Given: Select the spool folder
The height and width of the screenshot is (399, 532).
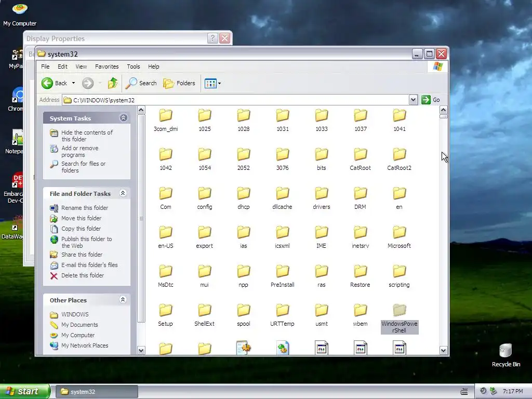Looking at the screenshot, I should click(x=244, y=315).
